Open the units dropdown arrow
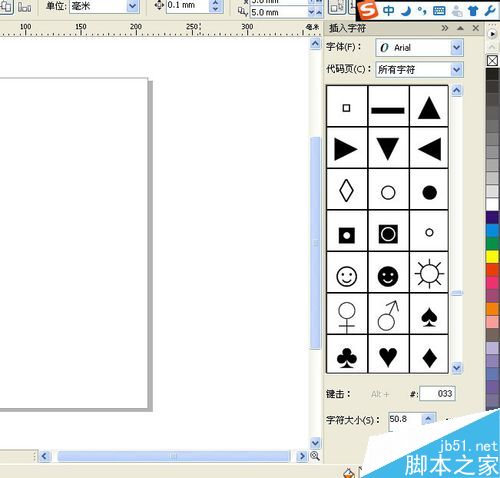This screenshot has width=500, height=478. [132, 6]
